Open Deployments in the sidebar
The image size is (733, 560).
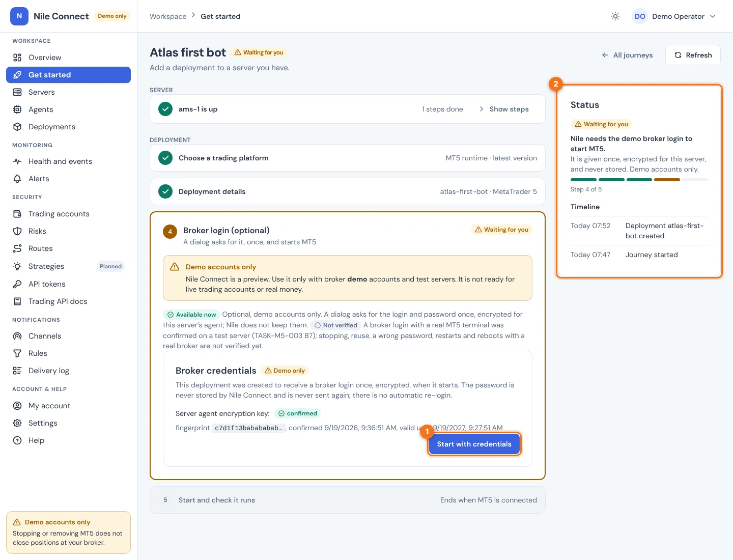pyautogui.click(x=68, y=127)
